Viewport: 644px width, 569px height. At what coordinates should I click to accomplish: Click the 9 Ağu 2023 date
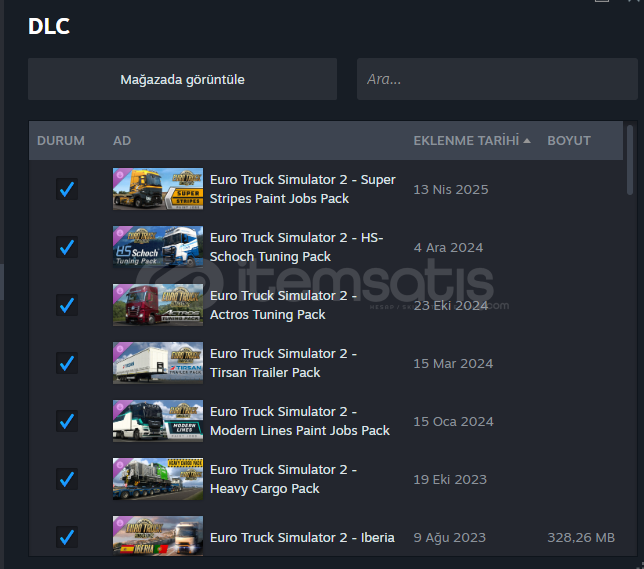449,537
